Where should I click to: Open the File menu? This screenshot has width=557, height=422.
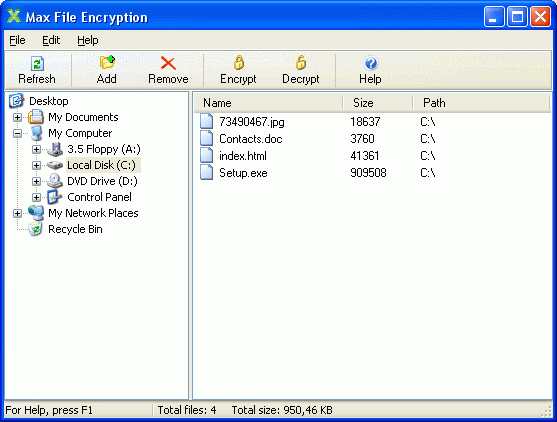point(17,40)
